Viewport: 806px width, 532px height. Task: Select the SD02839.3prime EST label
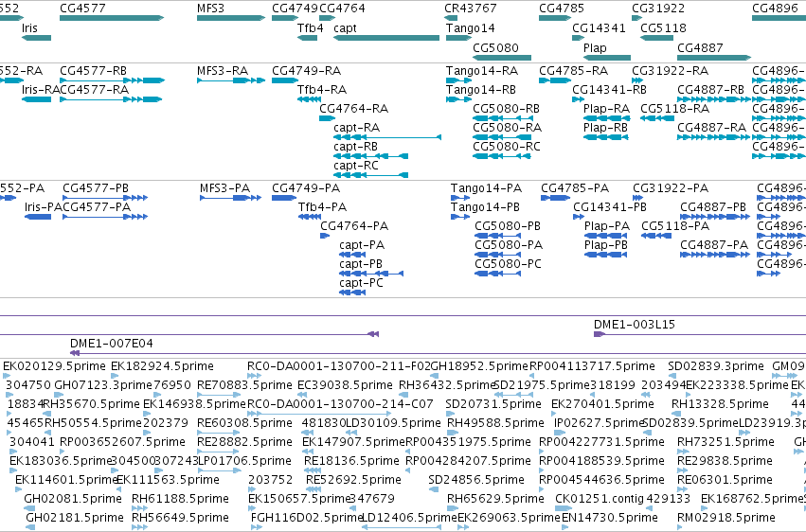715,366
